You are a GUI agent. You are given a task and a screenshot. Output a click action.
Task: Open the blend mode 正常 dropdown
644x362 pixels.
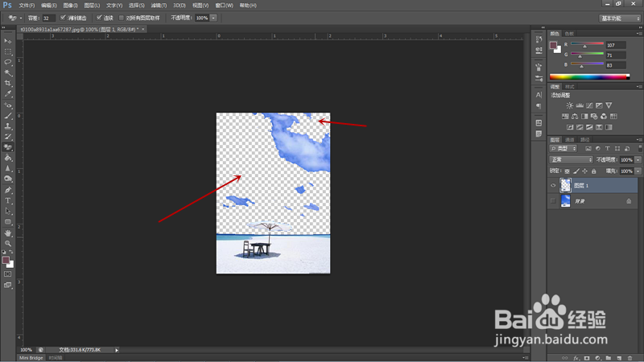click(571, 159)
